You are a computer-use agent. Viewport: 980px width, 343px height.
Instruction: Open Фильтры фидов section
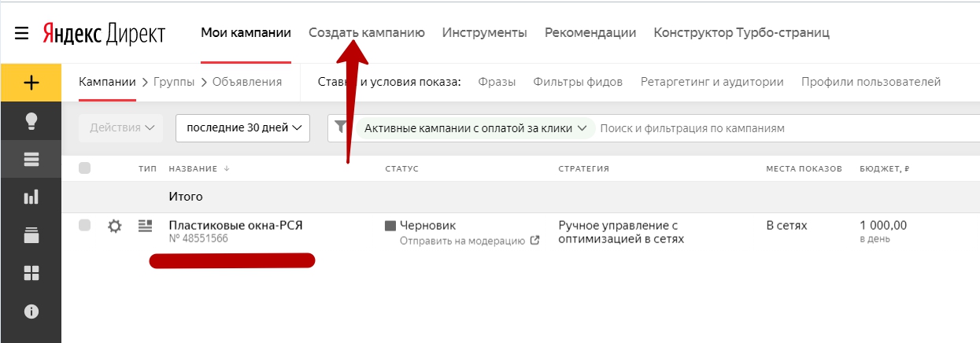(578, 82)
